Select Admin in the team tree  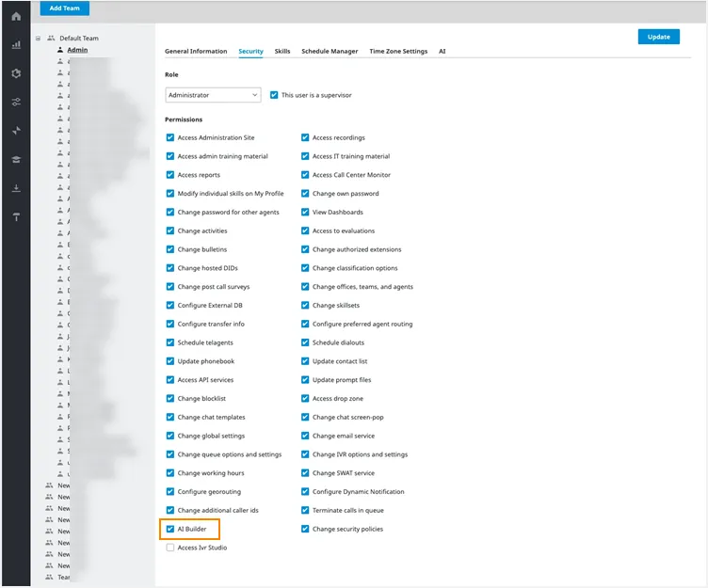77,50
